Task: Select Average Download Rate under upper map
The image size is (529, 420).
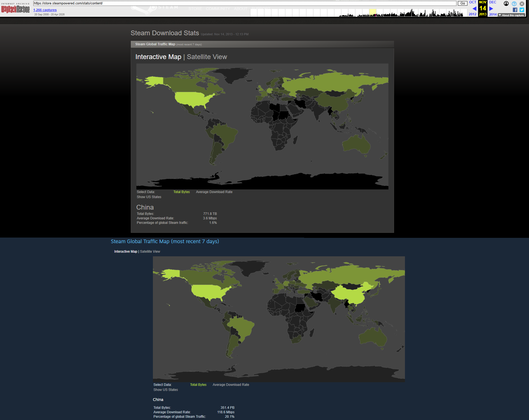Action: 214,192
